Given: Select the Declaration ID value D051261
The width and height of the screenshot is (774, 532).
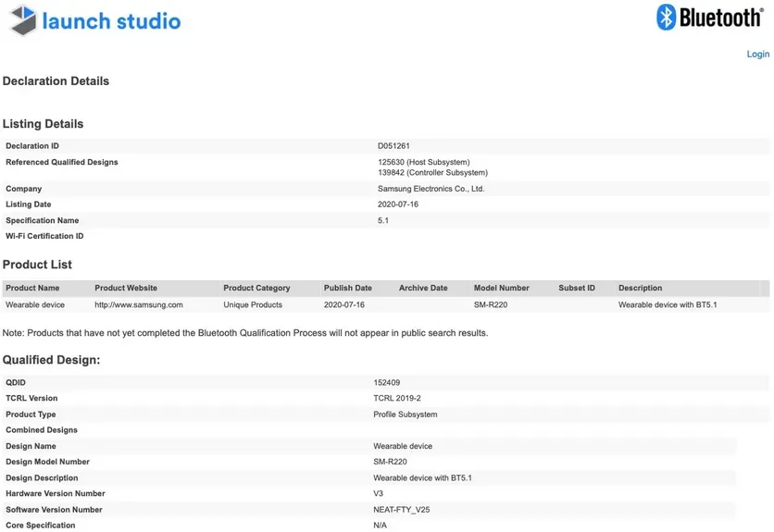Looking at the screenshot, I should click(x=395, y=146).
